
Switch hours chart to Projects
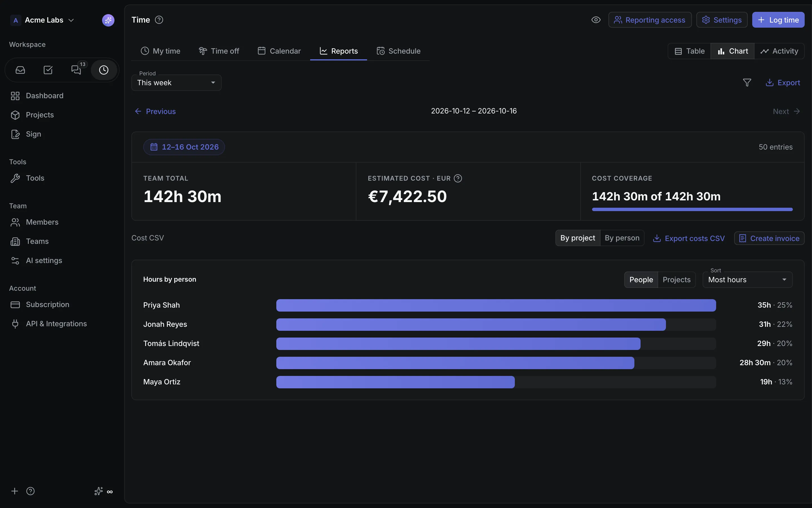[676, 279]
